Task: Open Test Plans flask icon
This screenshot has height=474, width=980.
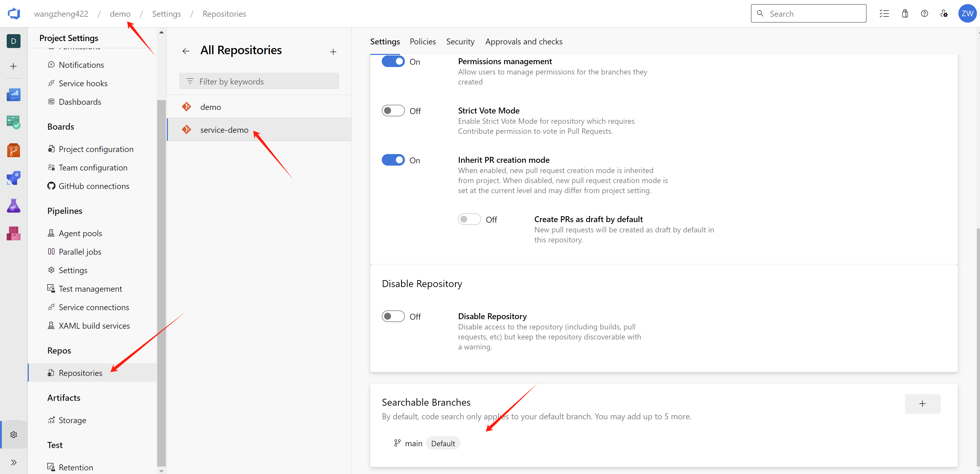Action: tap(14, 206)
